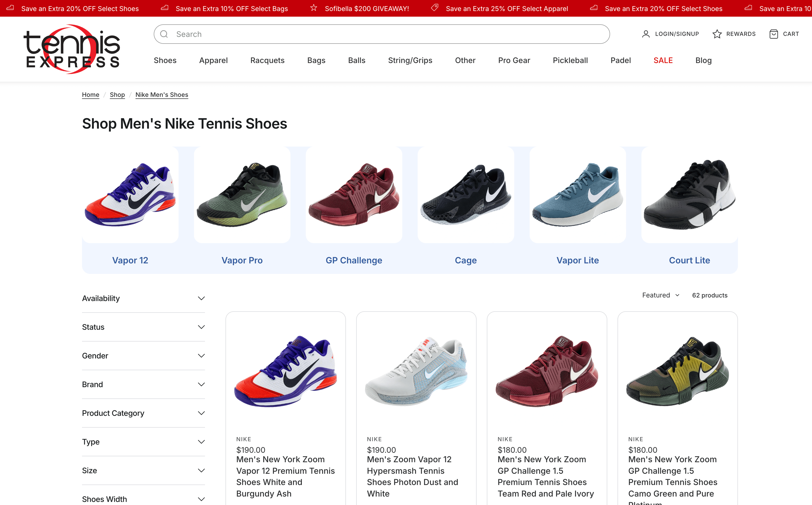Open the Apparel menu
This screenshot has width=812, height=505.
tap(213, 60)
